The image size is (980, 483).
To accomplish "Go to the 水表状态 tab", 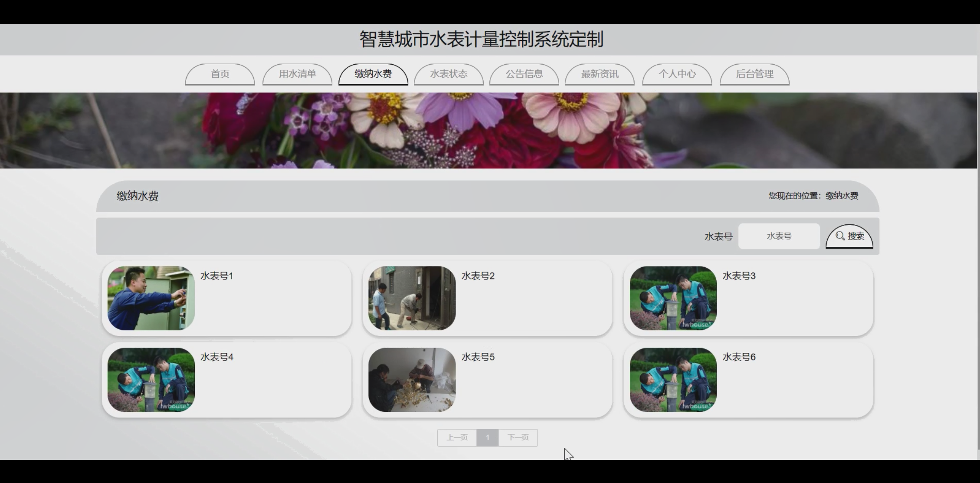I will [x=449, y=74].
